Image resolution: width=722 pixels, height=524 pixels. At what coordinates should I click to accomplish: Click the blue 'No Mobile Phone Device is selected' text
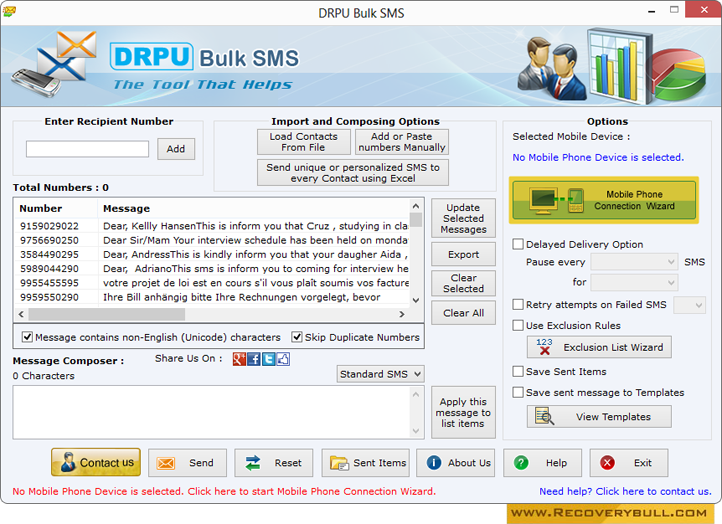(598, 157)
